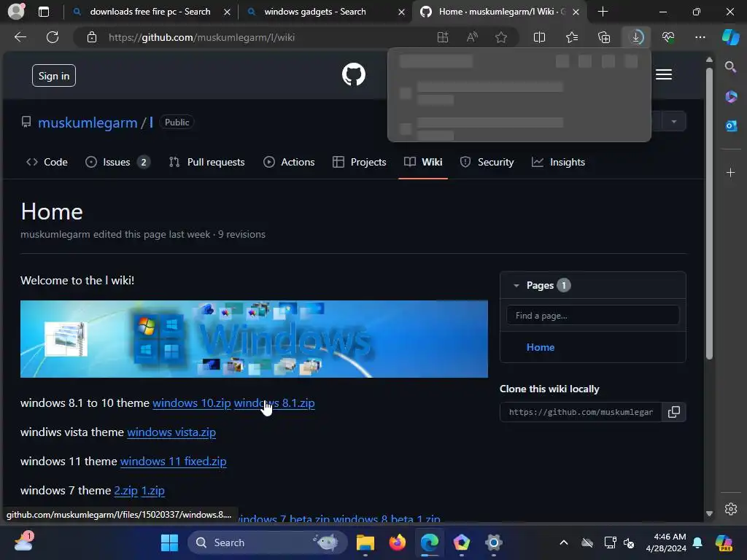Open the apps icon in address bar
This screenshot has height=560, width=747.
[x=443, y=37]
